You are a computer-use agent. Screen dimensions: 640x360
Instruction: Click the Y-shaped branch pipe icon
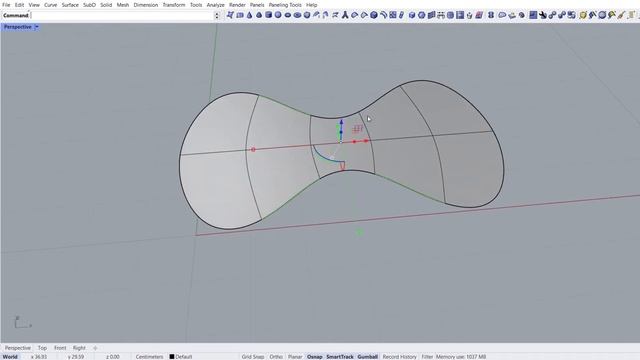[x=345, y=15]
